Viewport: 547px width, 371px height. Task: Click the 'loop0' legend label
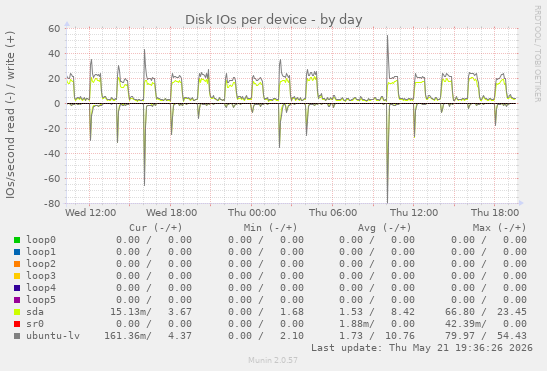41,240
